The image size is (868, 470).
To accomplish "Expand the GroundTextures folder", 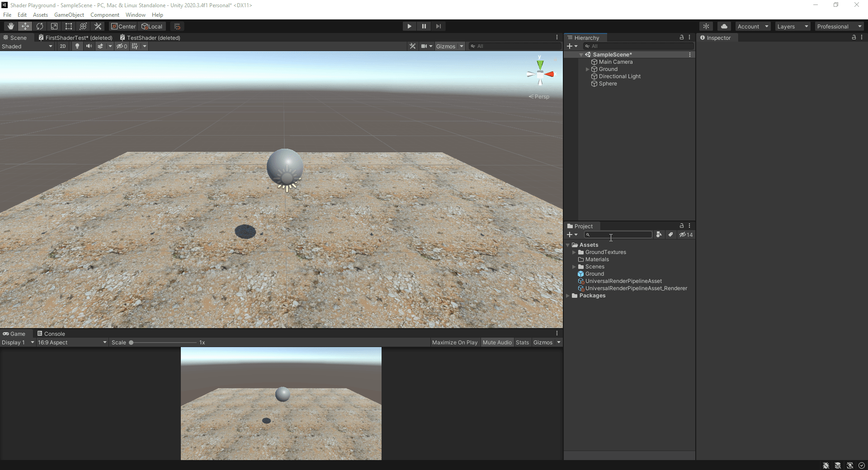I will [574, 252].
